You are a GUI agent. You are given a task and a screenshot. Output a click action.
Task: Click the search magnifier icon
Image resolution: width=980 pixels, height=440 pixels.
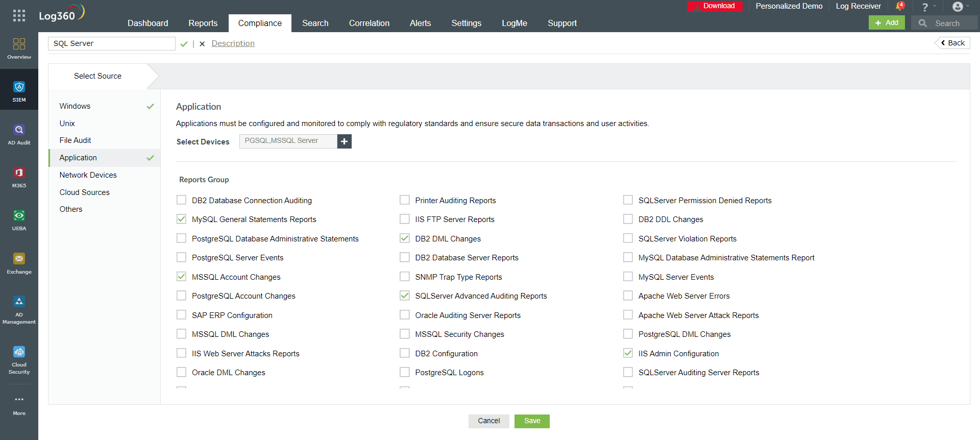click(x=923, y=23)
